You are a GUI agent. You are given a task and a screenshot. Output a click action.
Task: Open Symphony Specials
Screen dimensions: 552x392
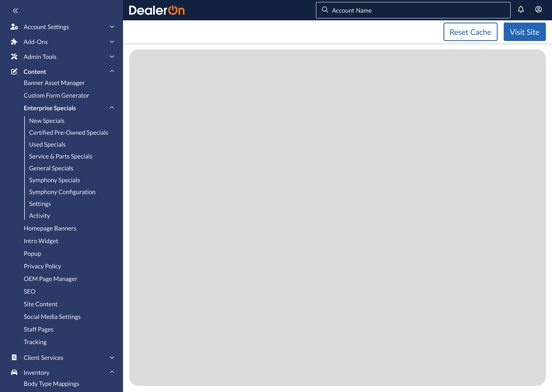coord(54,180)
